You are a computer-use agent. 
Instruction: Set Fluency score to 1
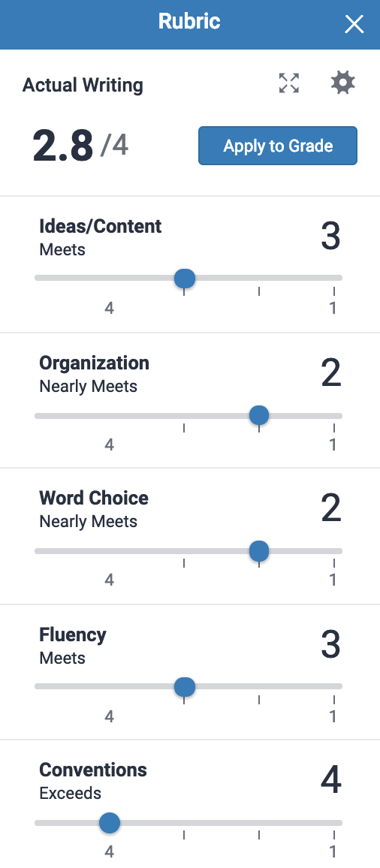click(x=333, y=716)
